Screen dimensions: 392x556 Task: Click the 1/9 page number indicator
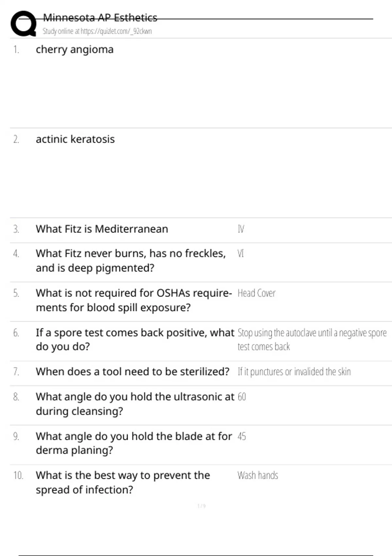pyautogui.click(x=202, y=506)
